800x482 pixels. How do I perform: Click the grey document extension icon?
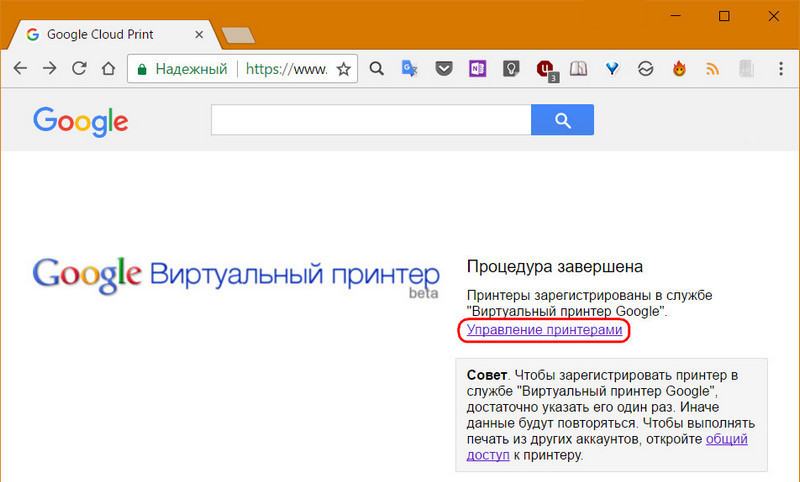pyautogui.click(x=746, y=68)
